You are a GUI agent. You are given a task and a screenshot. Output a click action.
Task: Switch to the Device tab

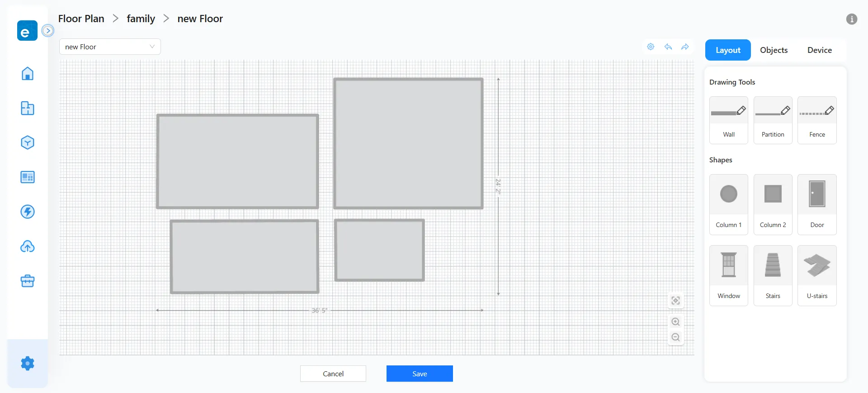(819, 50)
